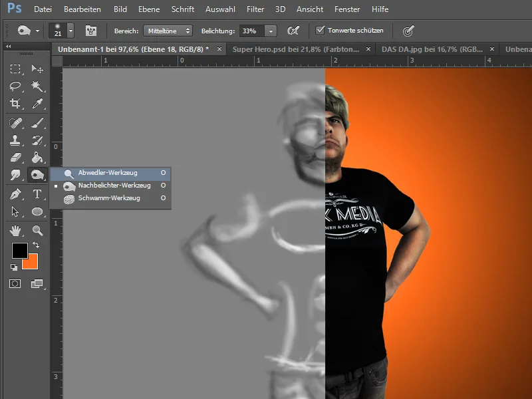Choose Nachbelichter-Werkzeug from flyout

(110, 186)
